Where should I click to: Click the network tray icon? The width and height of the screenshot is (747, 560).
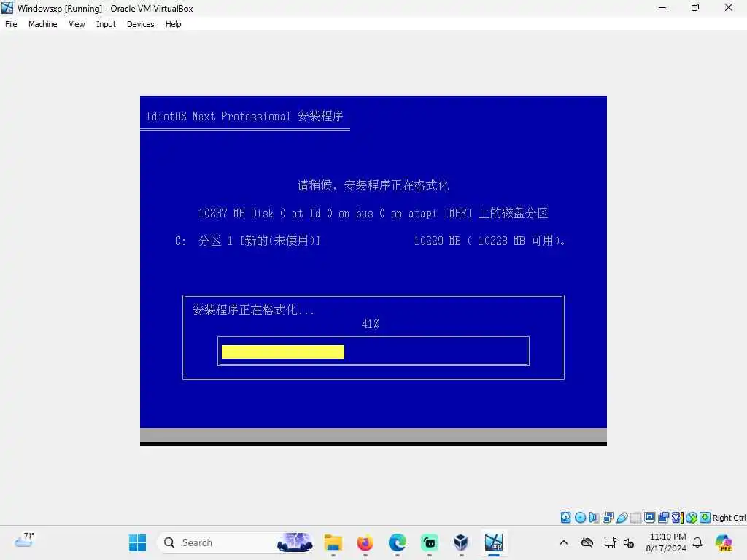610,542
